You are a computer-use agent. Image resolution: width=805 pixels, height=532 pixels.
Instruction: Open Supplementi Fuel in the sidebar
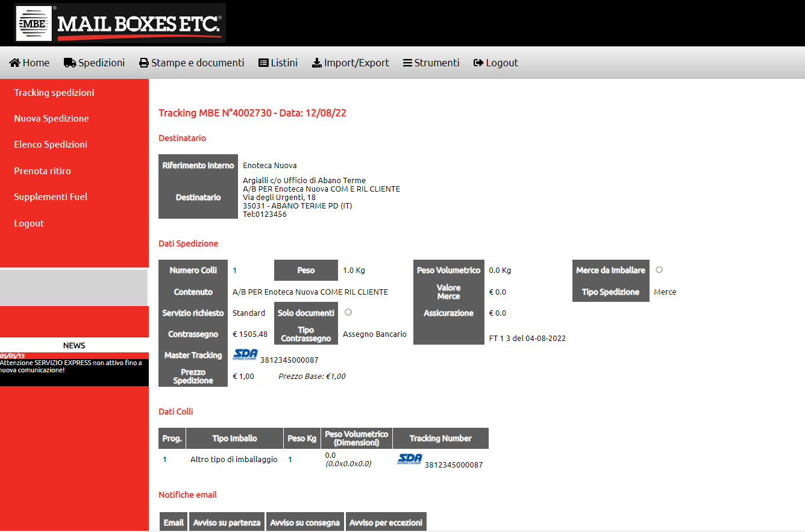[x=51, y=197]
